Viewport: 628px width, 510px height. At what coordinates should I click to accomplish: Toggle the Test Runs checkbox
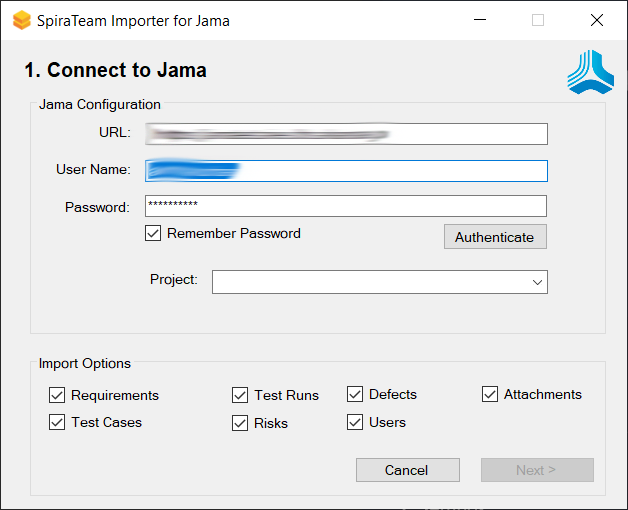[240, 395]
